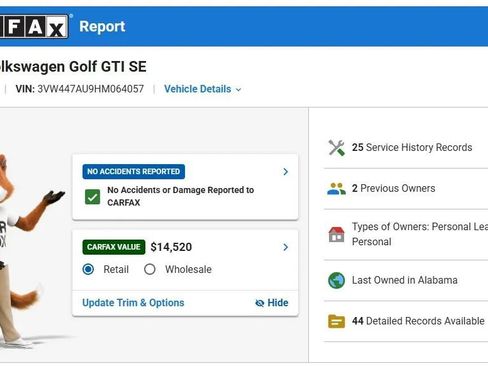Click the globe Last Owned icon

pyautogui.click(x=336, y=280)
